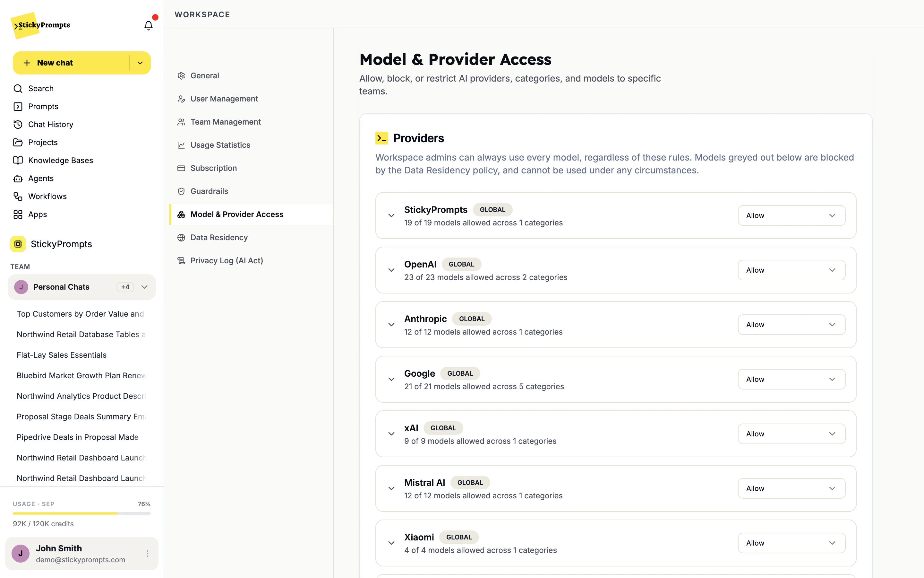Expand the Google provider row
The width and height of the screenshot is (924, 578).
click(391, 379)
